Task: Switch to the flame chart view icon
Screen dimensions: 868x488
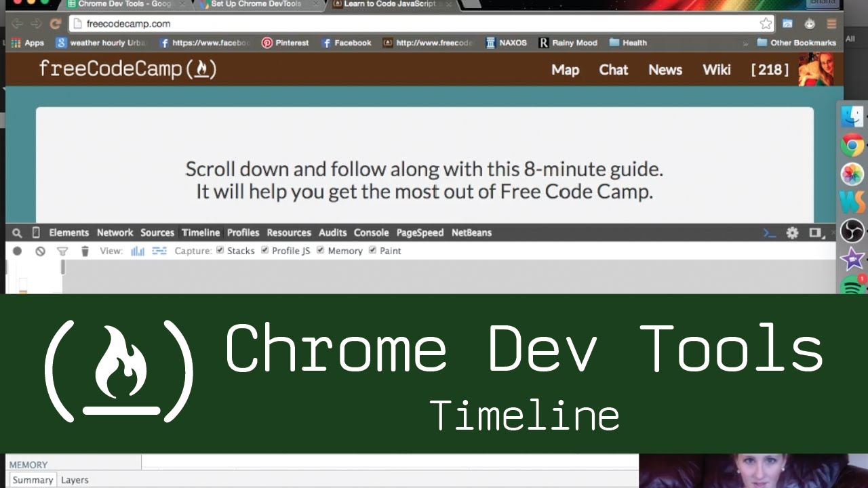Action: tap(159, 251)
